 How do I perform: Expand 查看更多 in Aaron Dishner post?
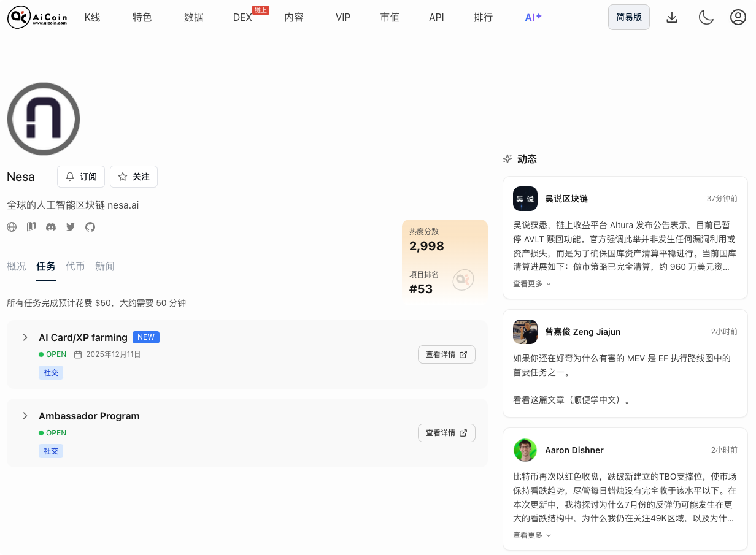pyautogui.click(x=532, y=535)
